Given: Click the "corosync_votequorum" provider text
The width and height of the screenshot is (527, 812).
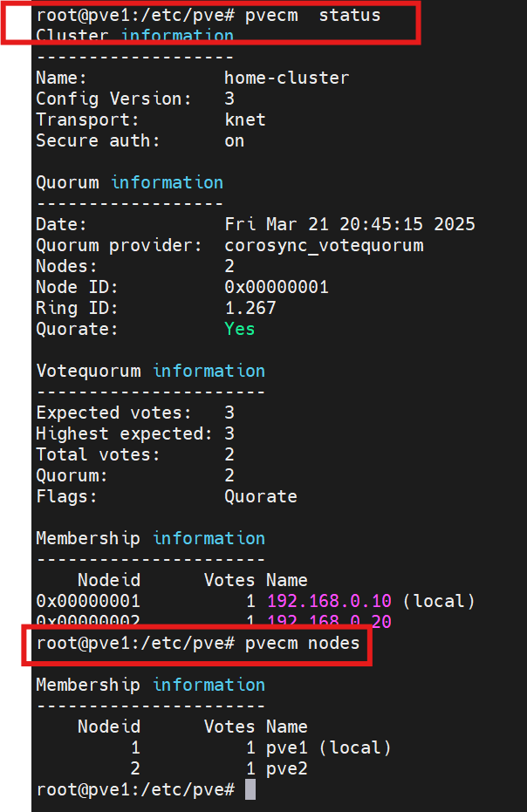Looking at the screenshot, I should pos(323,245).
